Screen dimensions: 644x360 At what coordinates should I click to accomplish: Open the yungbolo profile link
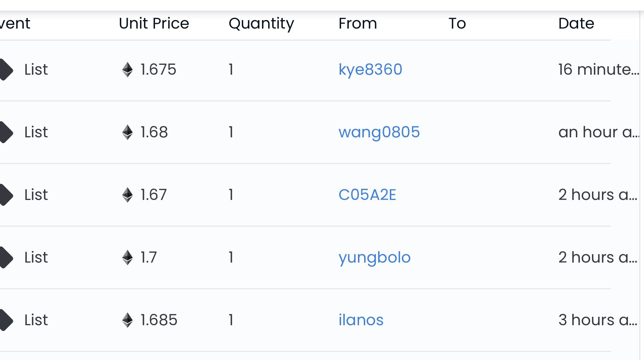374,257
